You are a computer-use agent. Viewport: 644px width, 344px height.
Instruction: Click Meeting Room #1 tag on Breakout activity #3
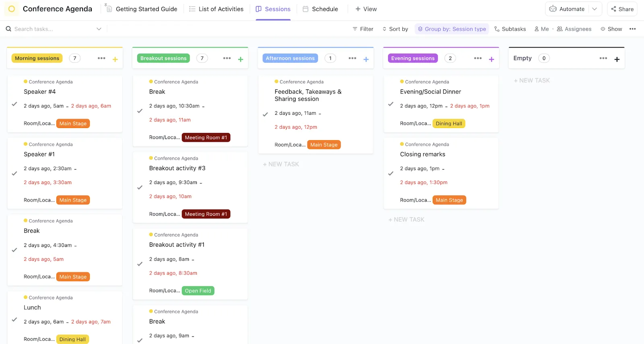(206, 214)
